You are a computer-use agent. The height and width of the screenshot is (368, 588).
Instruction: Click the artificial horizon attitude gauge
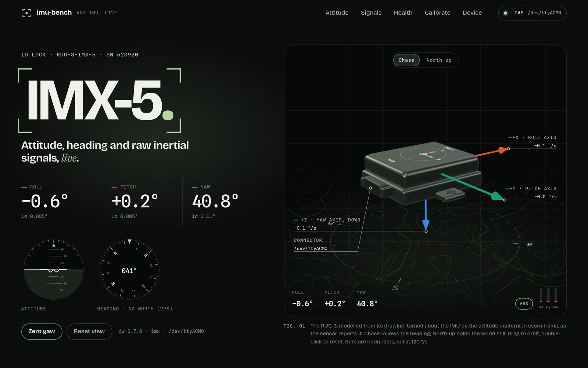pyautogui.click(x=54, y=270)
